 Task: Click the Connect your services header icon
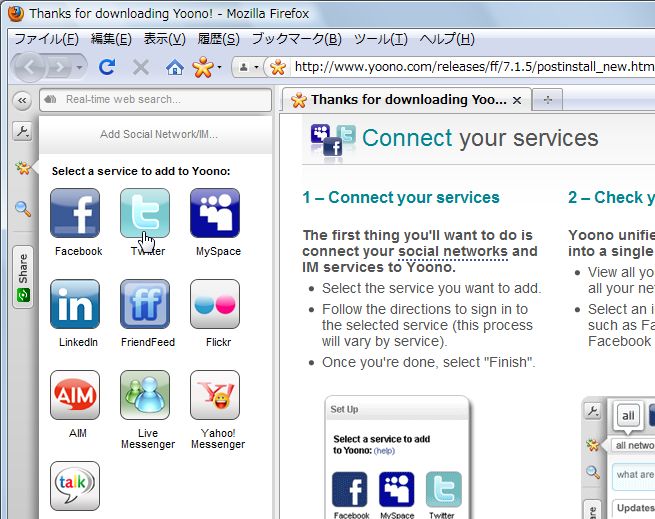[333, 140]
